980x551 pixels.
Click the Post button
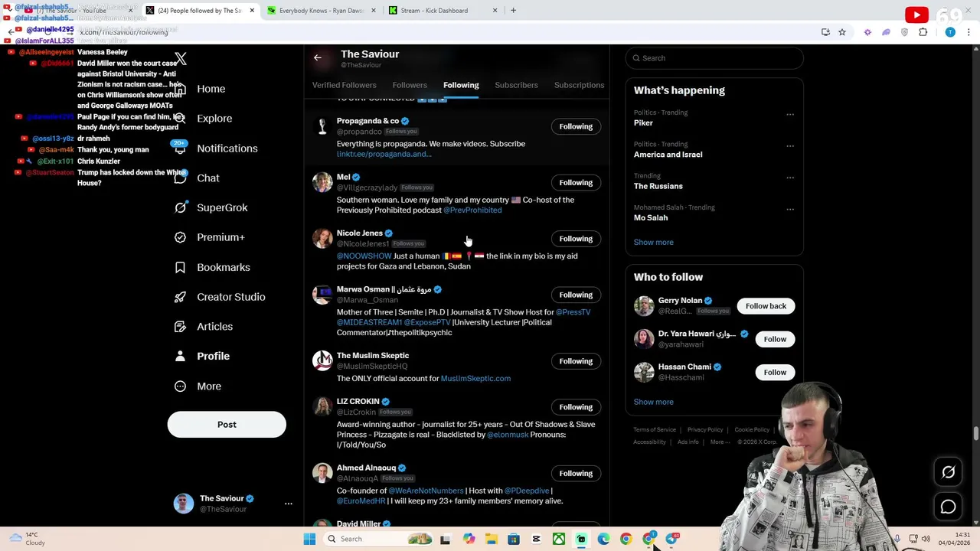(x=227, y=425)
